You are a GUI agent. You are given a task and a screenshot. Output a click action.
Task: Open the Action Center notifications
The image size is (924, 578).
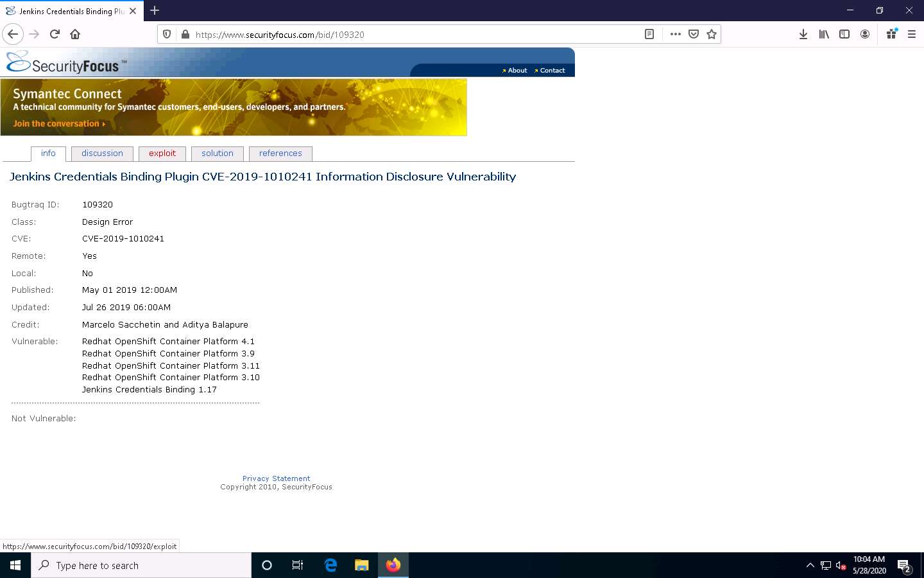click(905, 566)
